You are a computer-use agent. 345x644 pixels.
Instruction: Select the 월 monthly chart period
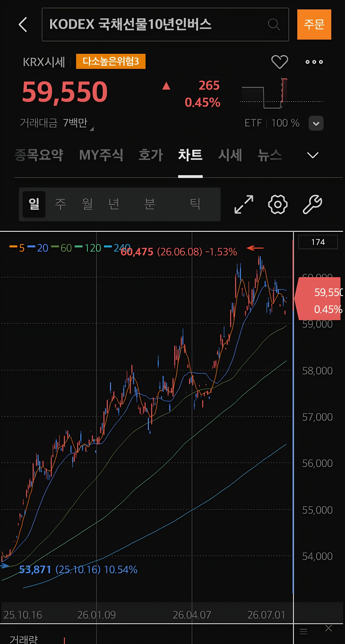(x=87, y=204)
